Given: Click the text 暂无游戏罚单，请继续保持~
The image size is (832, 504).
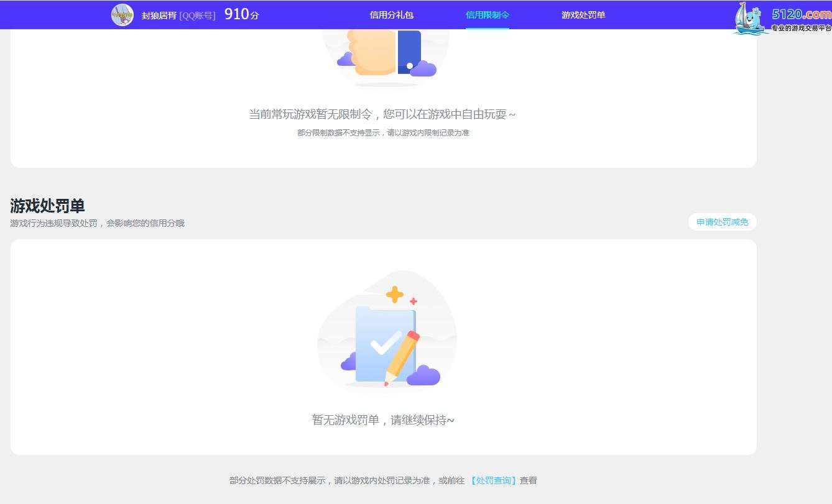Looking at the screenshot, I should 383,420.
